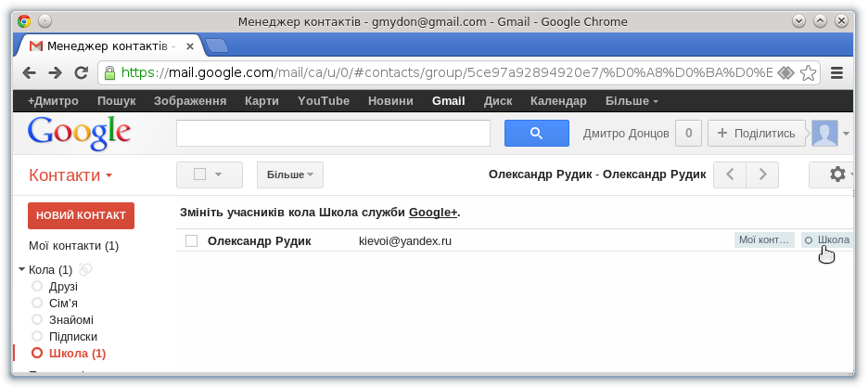The height and width of the screenshot is (388, 868).
Task: Click the circles link icon beside Кола
Action: pos(85,270)
